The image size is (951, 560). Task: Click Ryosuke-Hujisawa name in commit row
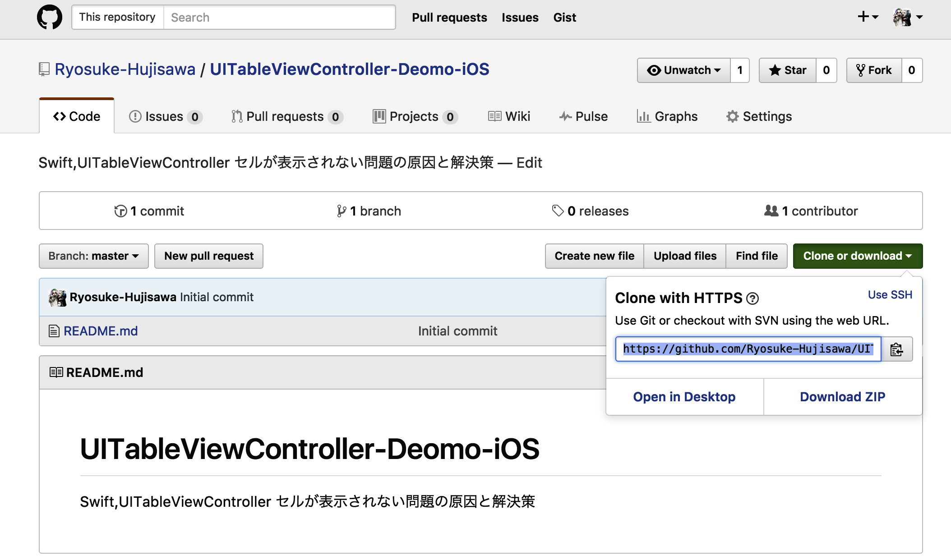pos(123,297)
